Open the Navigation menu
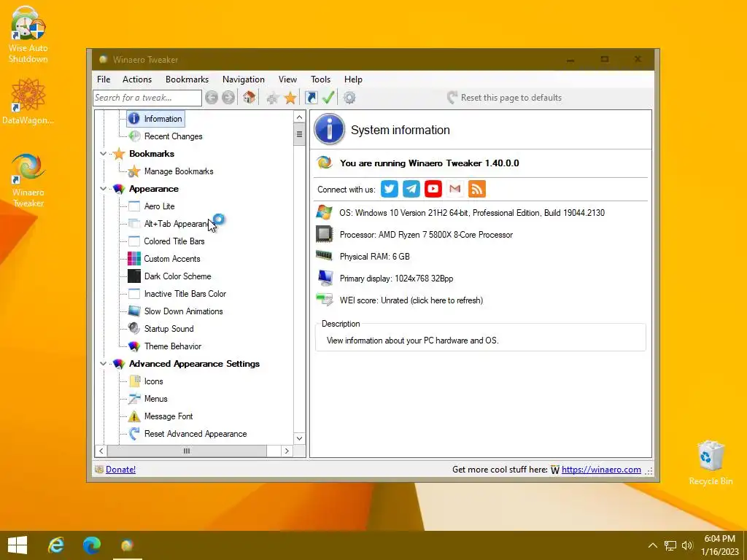Viewport: 747px width, 560px height. (244, 79)
